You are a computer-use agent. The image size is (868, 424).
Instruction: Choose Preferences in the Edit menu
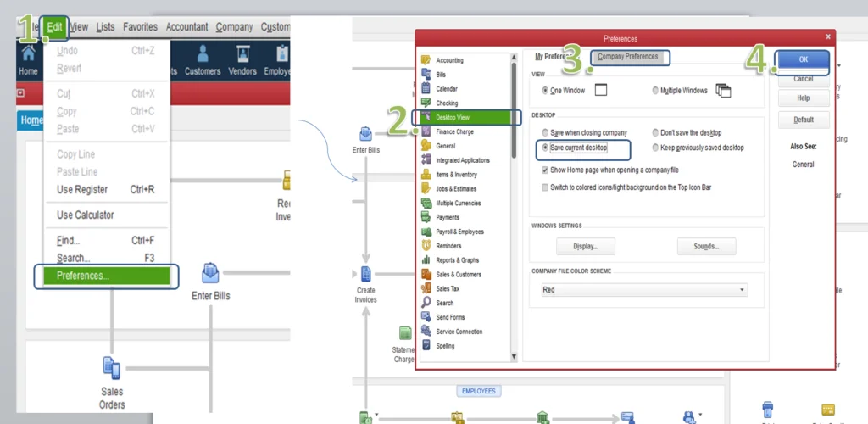(106, 276)
